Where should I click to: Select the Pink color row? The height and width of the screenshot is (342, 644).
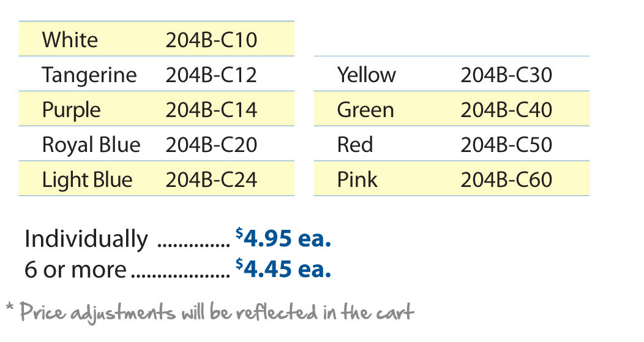(x=451, y=178)
